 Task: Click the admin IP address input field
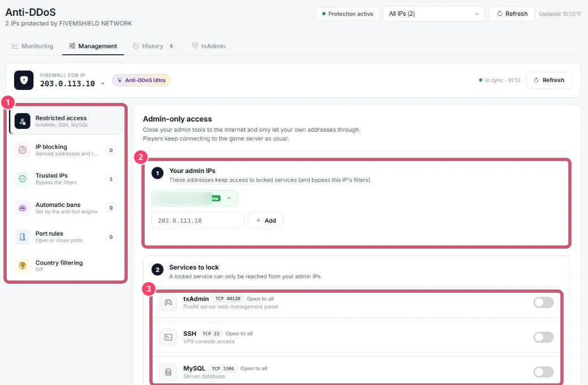pos(198,220)
